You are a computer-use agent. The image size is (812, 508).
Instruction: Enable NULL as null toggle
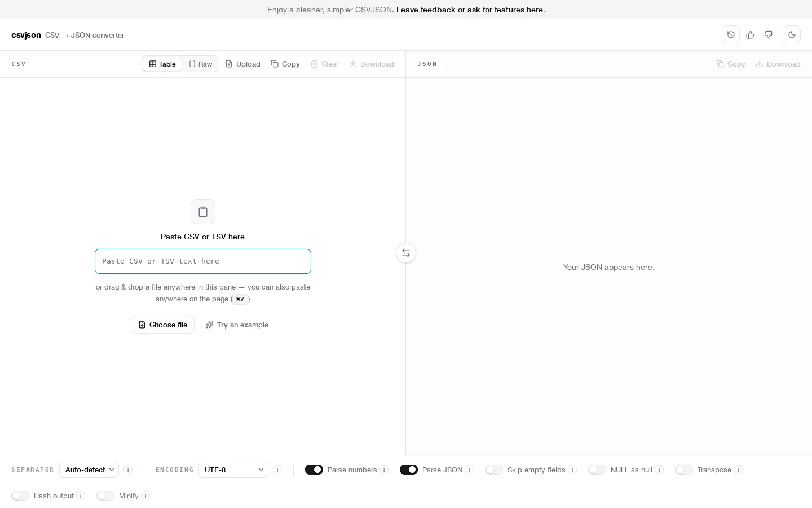click(597, 470)
